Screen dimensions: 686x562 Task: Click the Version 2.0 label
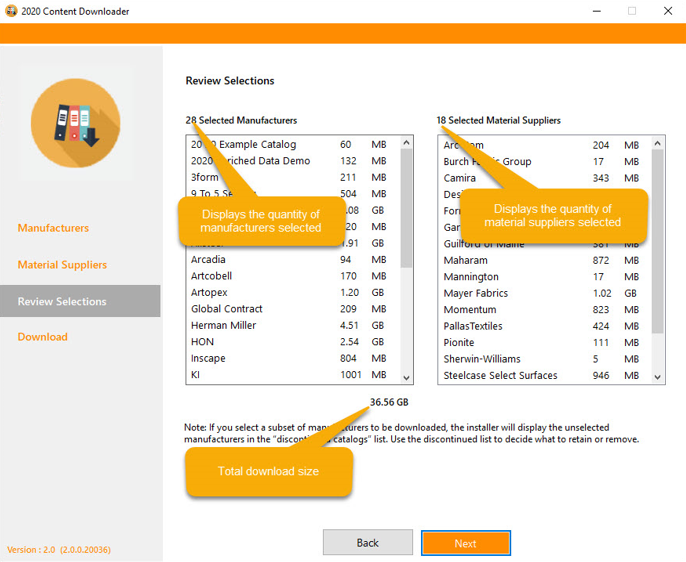tap(59, 550)
